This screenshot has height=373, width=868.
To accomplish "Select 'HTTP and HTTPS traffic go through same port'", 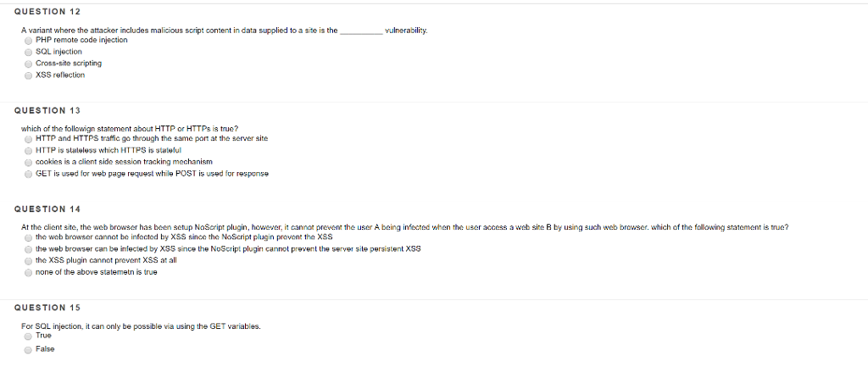I will click(28, 138).
